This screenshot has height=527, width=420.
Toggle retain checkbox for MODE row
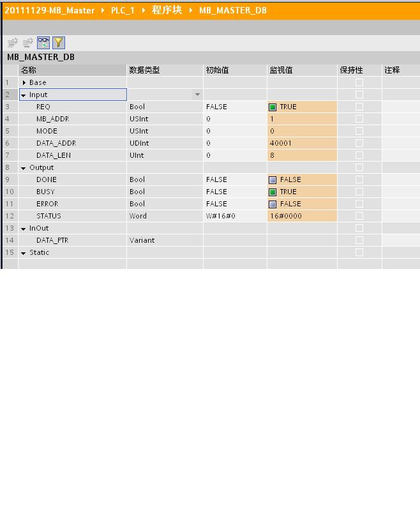click(359, 131)
